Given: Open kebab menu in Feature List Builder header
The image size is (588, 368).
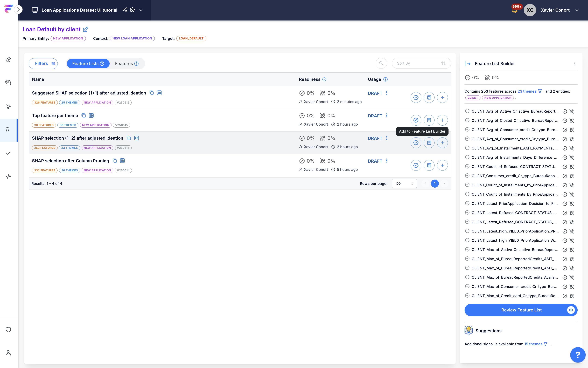Looking at the screenshot, I should (x=575, y=64).
